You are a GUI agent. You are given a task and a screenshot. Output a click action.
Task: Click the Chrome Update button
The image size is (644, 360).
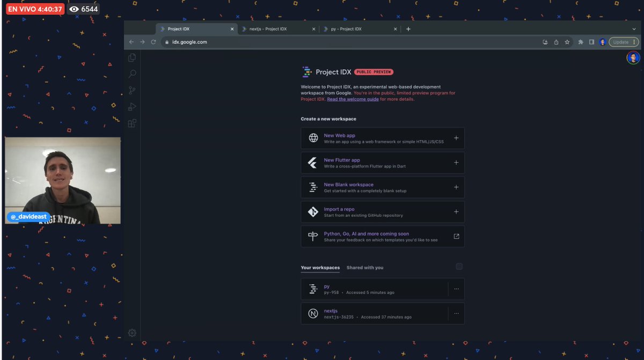point(624,42)
